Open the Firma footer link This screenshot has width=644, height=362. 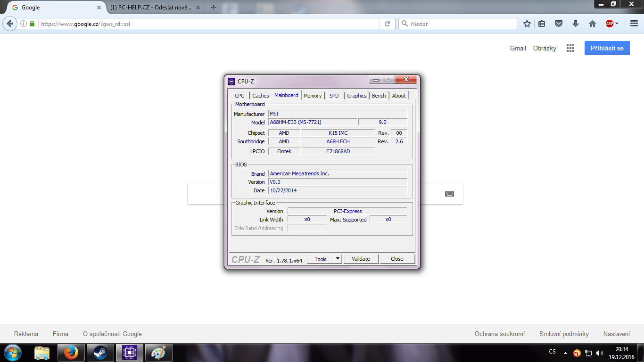coord(60,334)
